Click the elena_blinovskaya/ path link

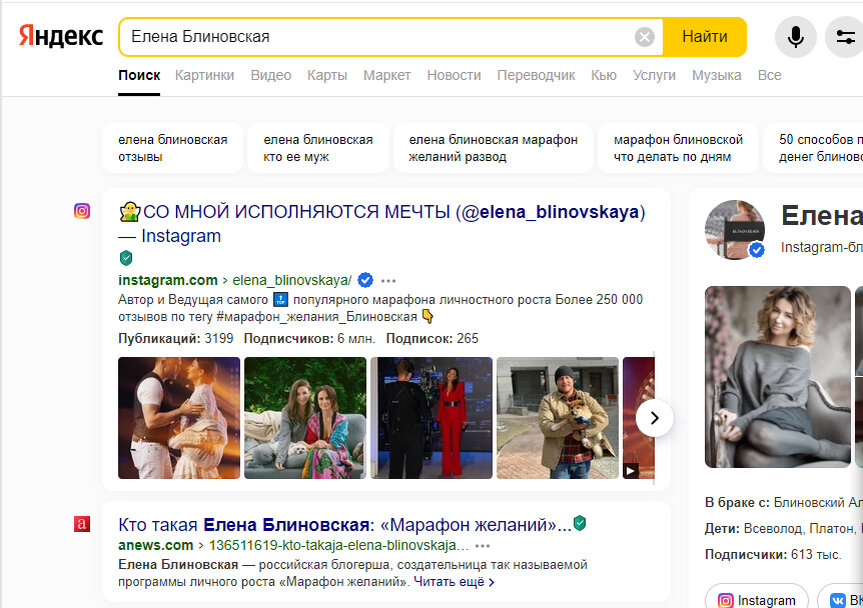(x=292, y=280)
